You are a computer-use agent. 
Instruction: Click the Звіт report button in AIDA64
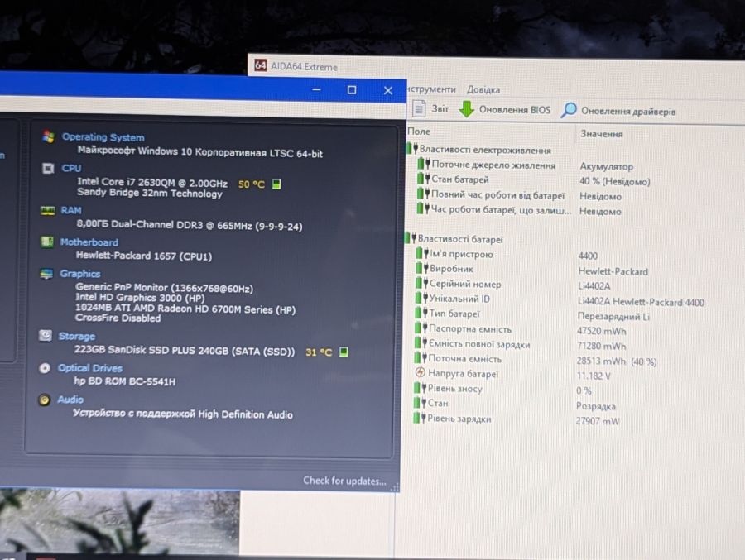pos(430,108)
